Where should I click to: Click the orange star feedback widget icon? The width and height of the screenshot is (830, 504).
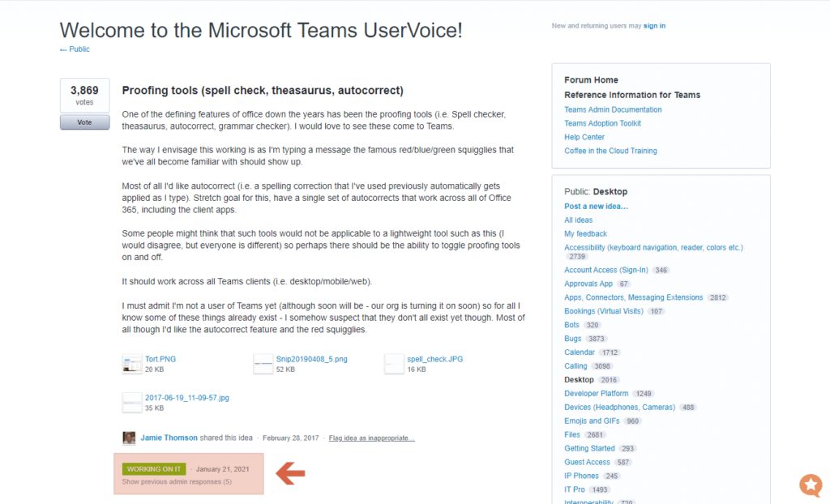click(x=811, y=485)
